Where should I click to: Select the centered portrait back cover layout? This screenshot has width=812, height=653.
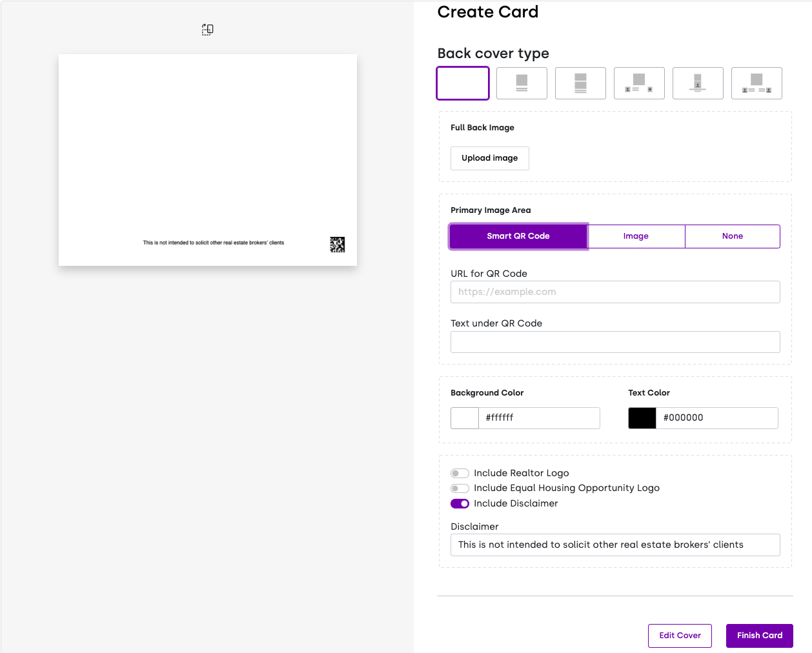698,83
